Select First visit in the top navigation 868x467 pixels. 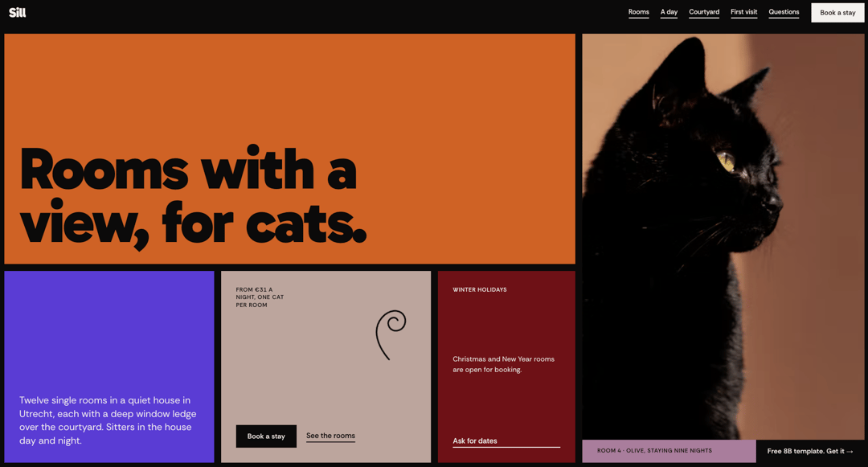point(744,12)
